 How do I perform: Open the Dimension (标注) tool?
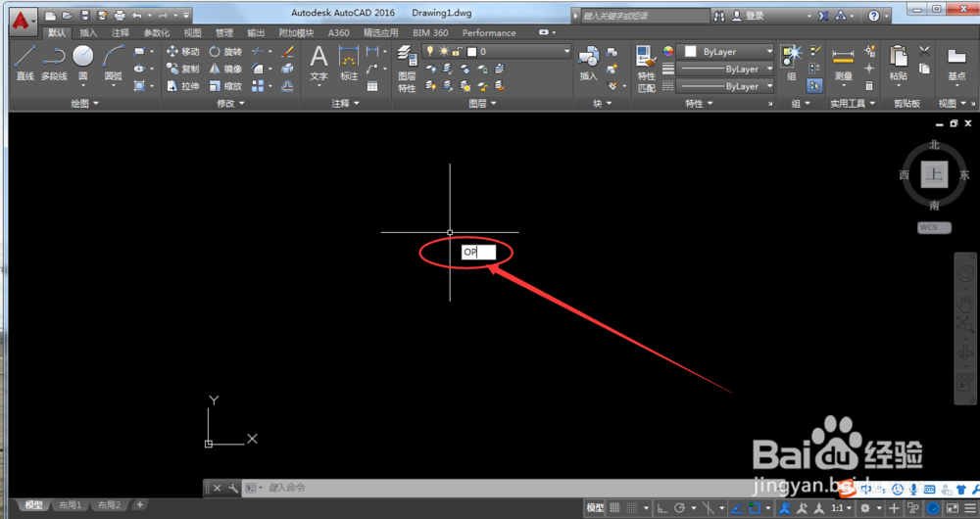coord(349,63)
